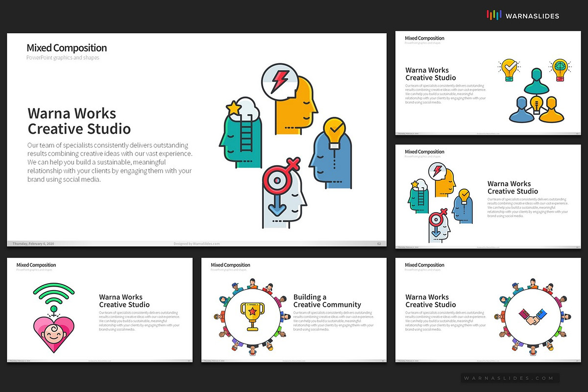Screen dimensions: 588x392
Task: Select the blue person silhouette in top-right slide
Action: (x=521, y=109)
